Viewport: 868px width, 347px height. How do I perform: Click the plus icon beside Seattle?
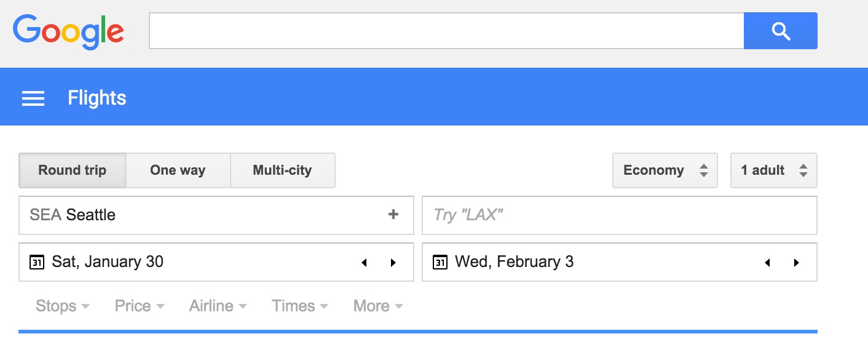[x=393, y=215]
